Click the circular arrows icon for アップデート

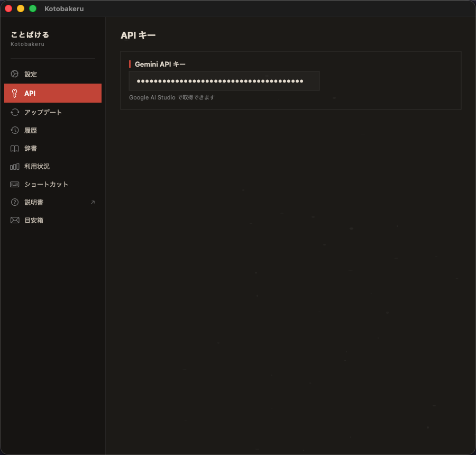point(15,112)
